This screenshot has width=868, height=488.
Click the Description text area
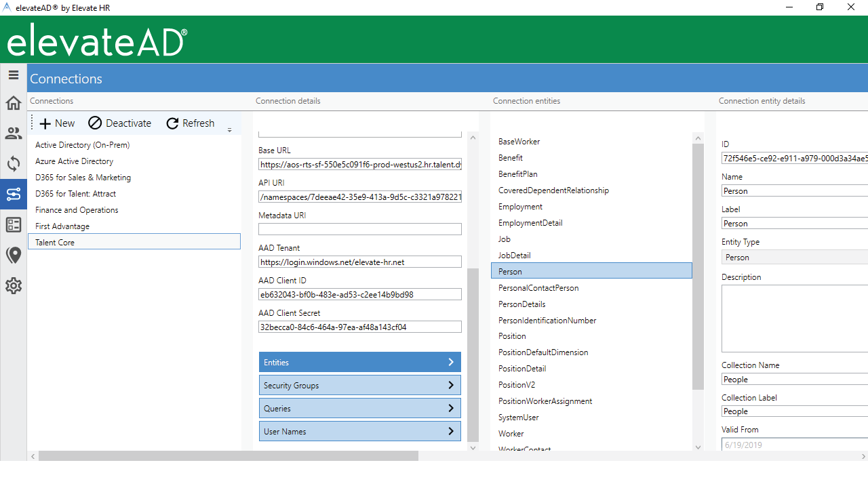click(795, 318)
